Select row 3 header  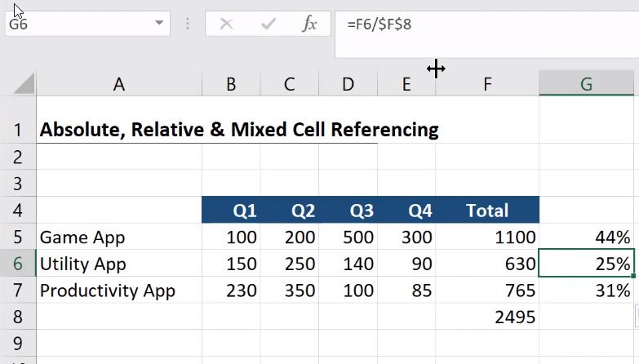(18, 183)
